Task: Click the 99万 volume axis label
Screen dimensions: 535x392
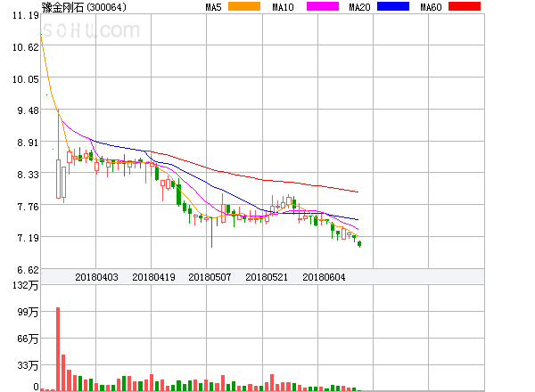Action: [x=28, y=312]
